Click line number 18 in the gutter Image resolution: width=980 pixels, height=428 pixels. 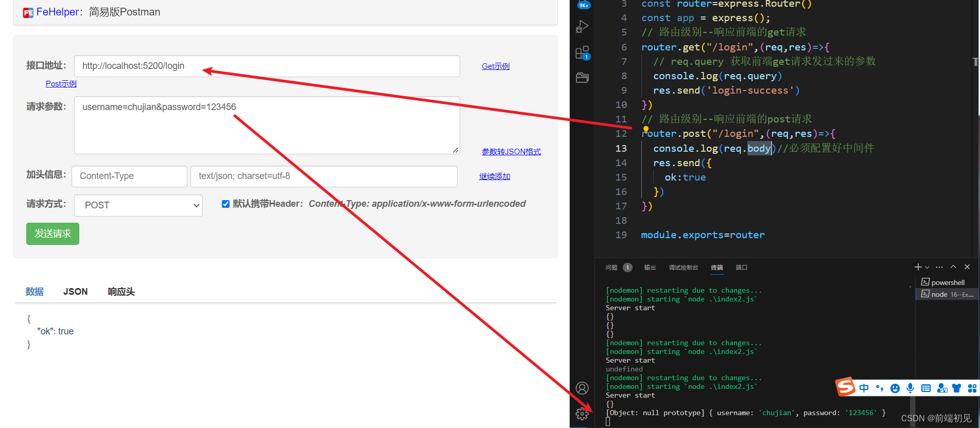(x=621, y=221)
